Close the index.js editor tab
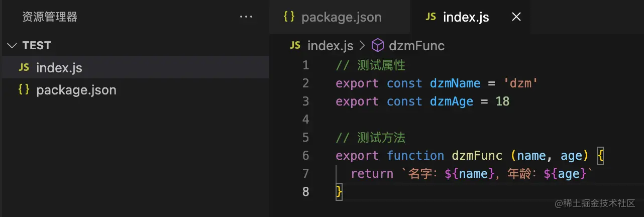The height and width of the screenshot is (217, 644). pyautogui.click(x=515, y=17)
